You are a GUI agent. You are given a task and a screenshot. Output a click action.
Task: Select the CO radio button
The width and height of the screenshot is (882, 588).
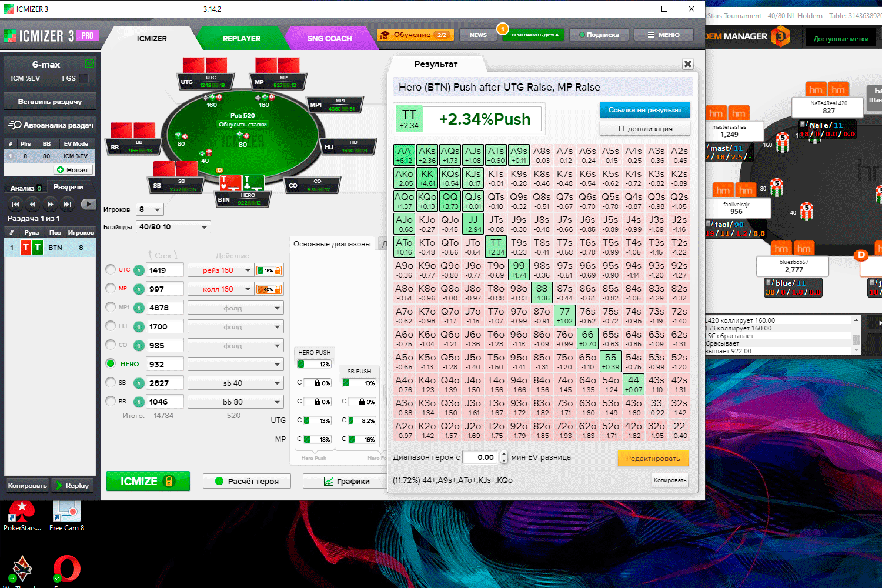111,345
